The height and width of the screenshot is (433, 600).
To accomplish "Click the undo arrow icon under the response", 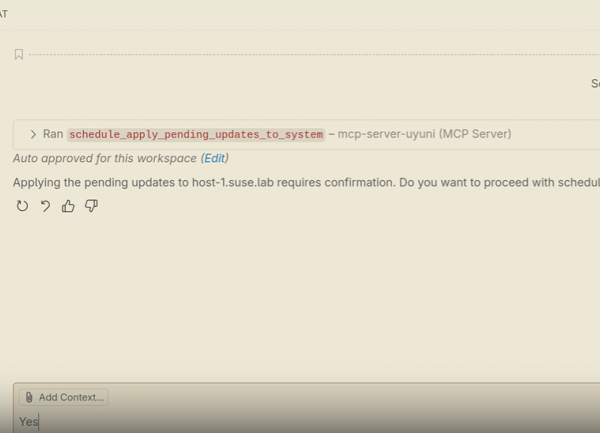I will pyautogui.click(x=45, y=206).
